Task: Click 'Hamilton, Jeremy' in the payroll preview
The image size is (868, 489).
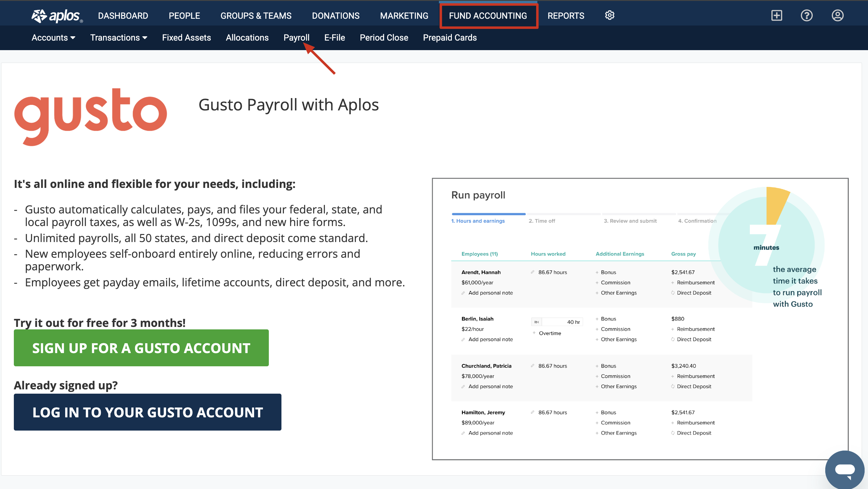Action: (483, 412)
